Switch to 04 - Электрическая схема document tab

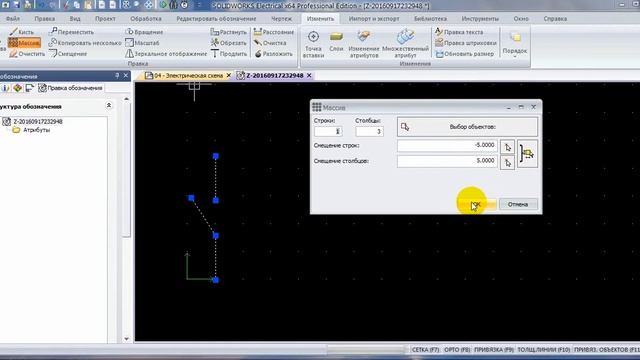point(184,76)
